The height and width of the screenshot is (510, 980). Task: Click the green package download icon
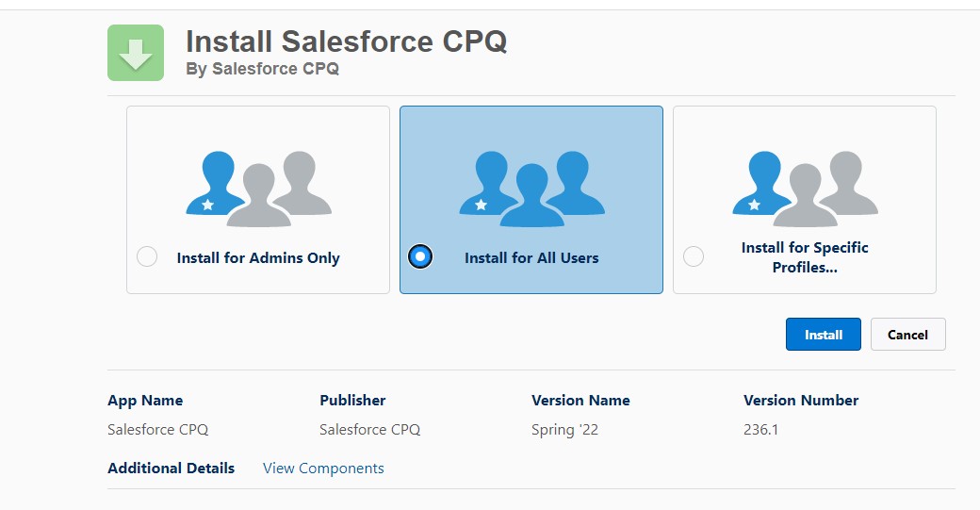point(136,53)
